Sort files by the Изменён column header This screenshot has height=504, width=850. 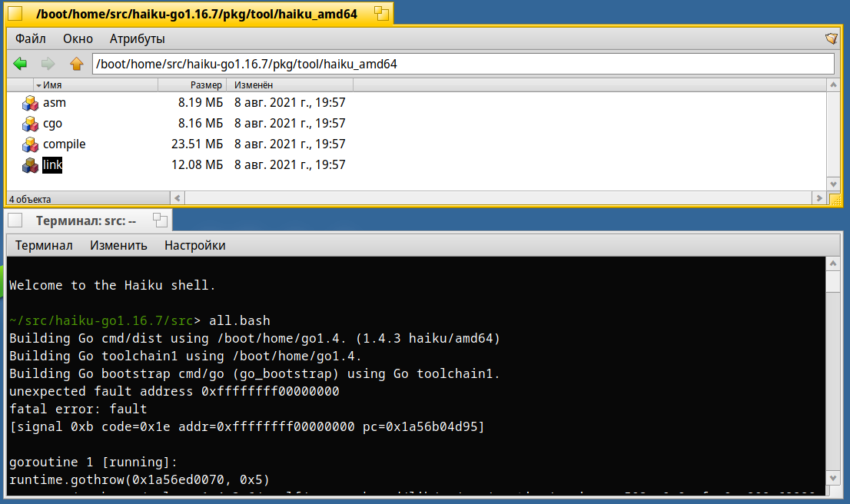coord(290,85)
